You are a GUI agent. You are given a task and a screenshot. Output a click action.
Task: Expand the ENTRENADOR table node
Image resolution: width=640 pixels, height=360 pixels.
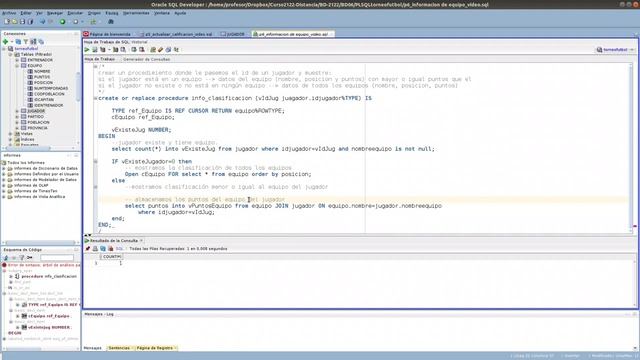pos(17,60)
